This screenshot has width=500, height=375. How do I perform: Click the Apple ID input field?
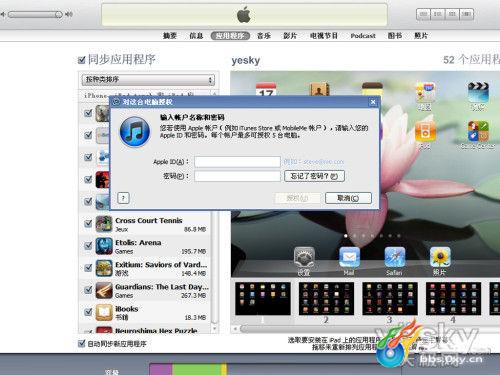coord(237,162)
